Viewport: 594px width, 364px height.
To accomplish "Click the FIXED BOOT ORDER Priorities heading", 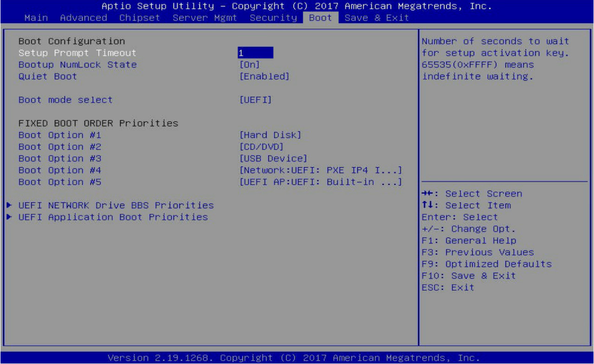I will tap(98, 123).
